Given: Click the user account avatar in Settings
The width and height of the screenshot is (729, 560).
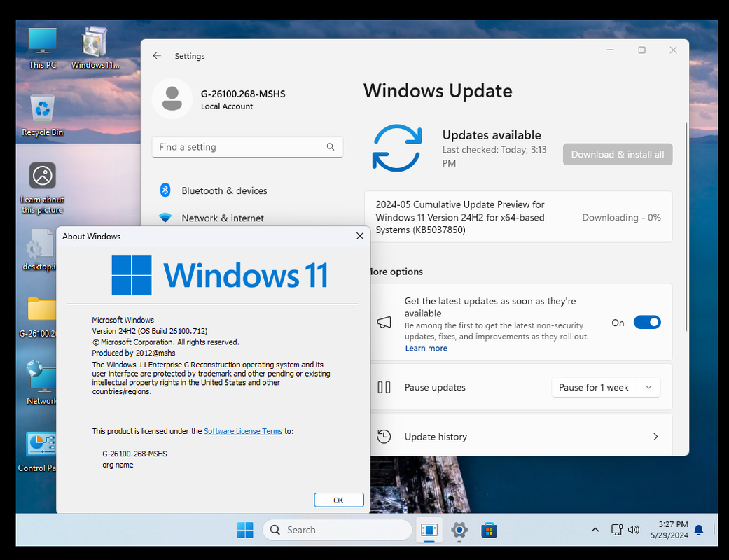Looking at the screenshot, I should (172, 99).
